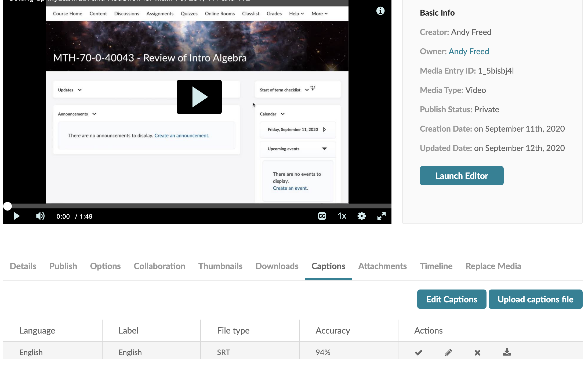Open the Timeline tab
The width and height of the screenshot is (588, 369).
tap(436, 266)
